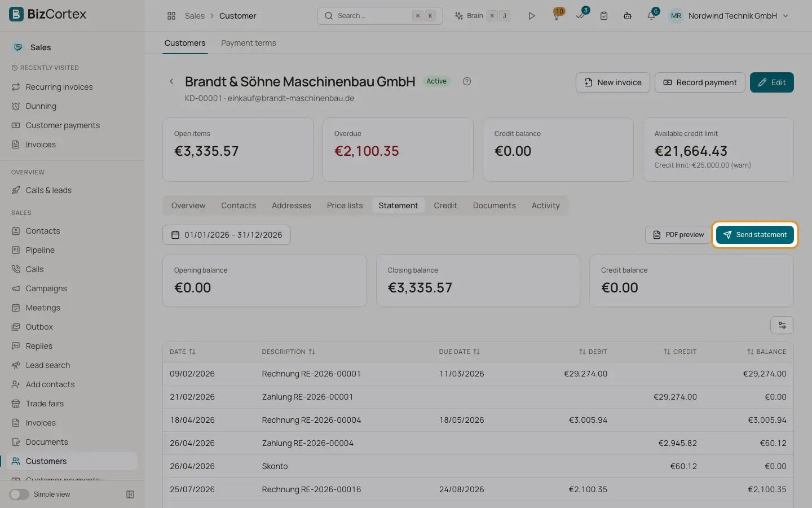Switch to the Price lists tab

[345, 205]
